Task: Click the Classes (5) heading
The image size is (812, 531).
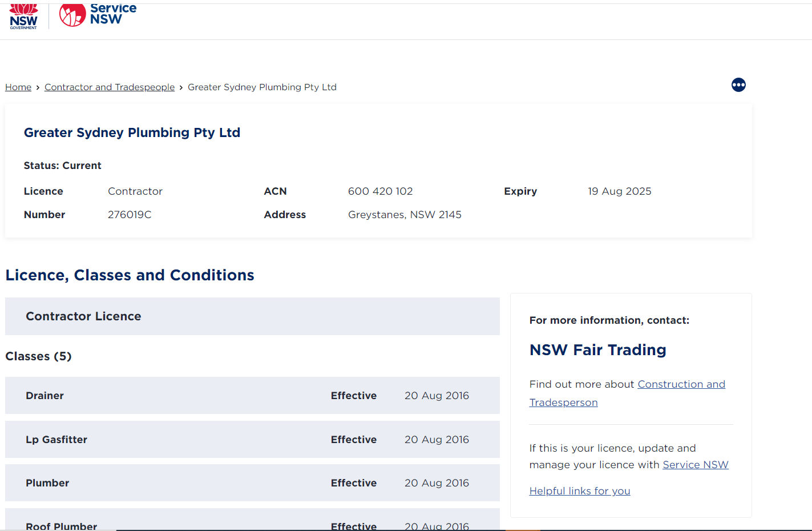Action: point(38,356)
